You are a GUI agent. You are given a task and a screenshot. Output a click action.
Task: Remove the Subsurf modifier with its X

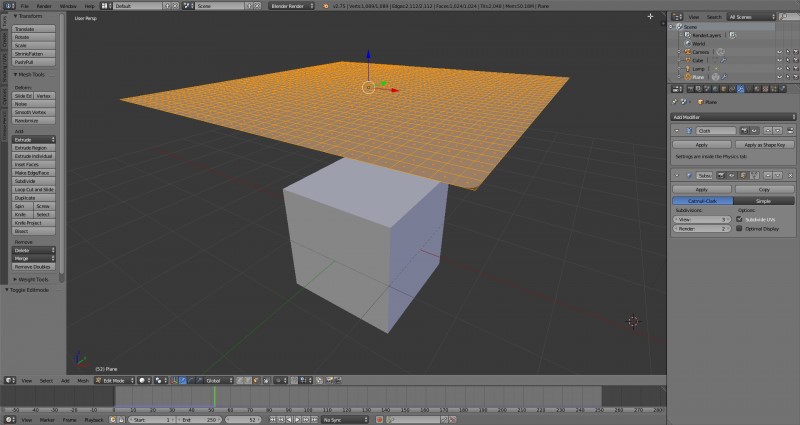point(790,176)
